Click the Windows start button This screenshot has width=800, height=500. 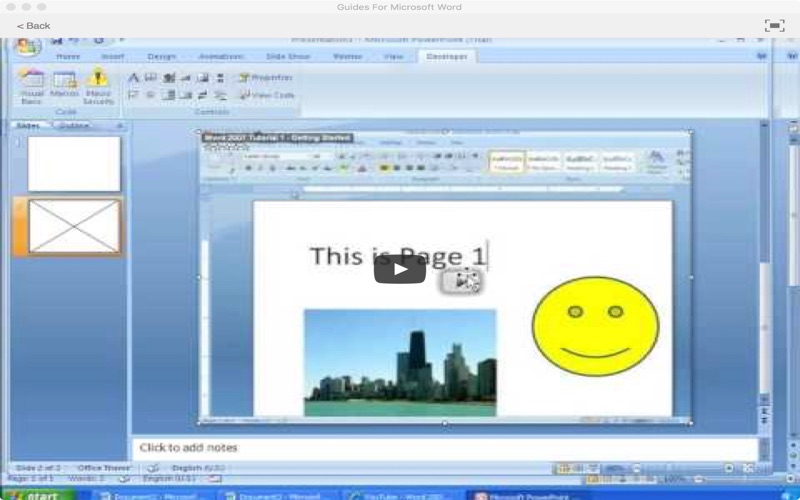tap(40, 495)
